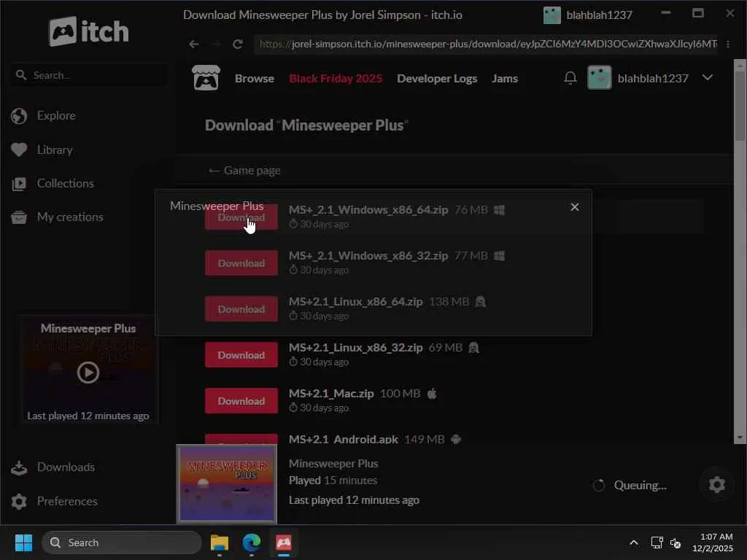Viewport: 747px width, 560px height.
Task: Open Collections in the sidebar
Action: pyautogui.click(x=65, y=183)
